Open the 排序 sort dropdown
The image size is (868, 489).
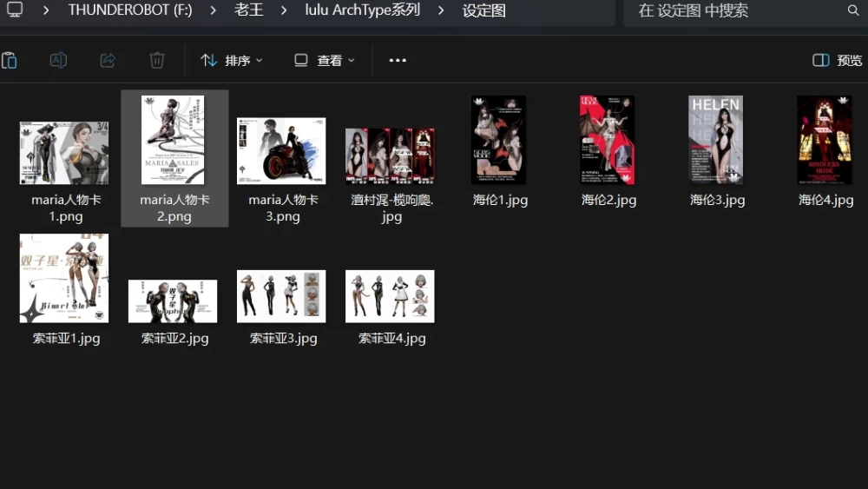(232, 60)
